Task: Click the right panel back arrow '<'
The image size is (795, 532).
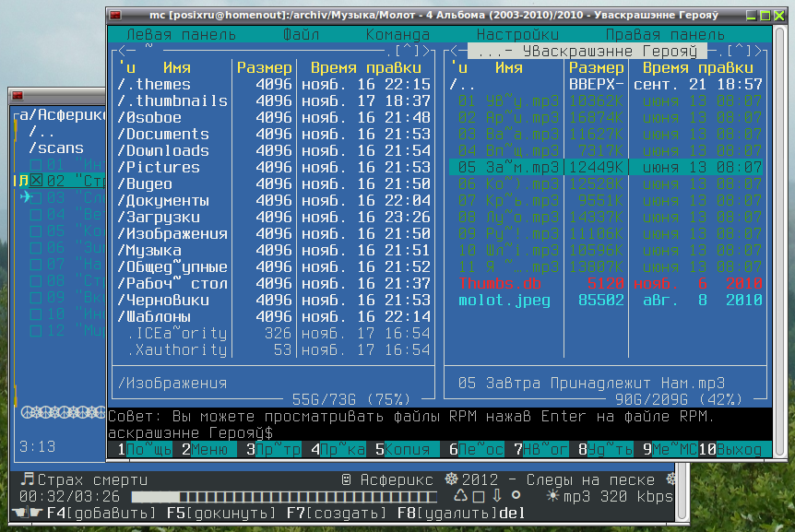Action: 455,52
